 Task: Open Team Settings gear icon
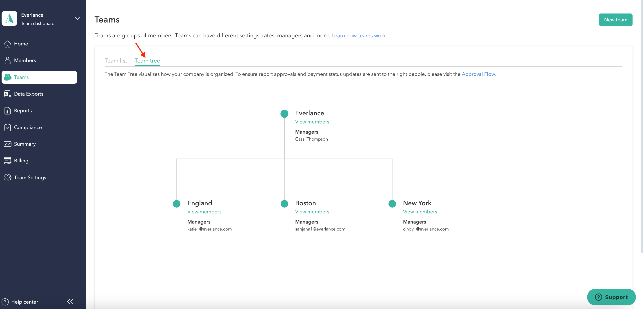click(x=7, y=177)
